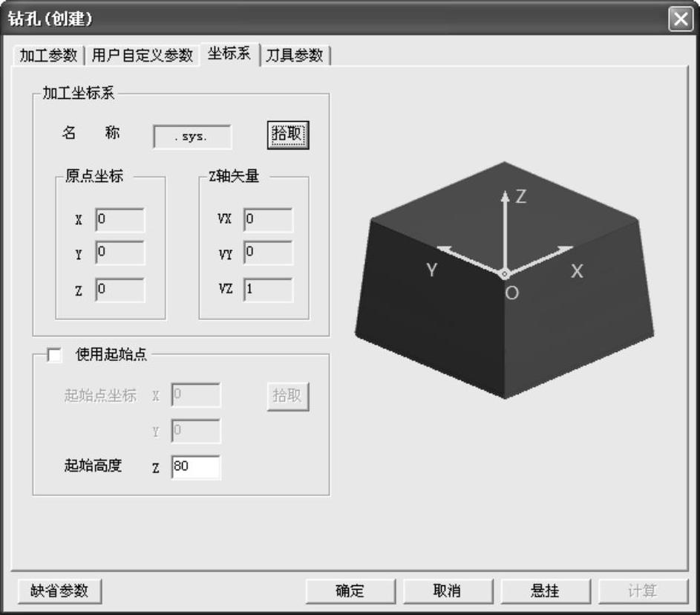Click the origin Z coordinate field
This screenshot has width=700, height=615.
coord(120,290)
